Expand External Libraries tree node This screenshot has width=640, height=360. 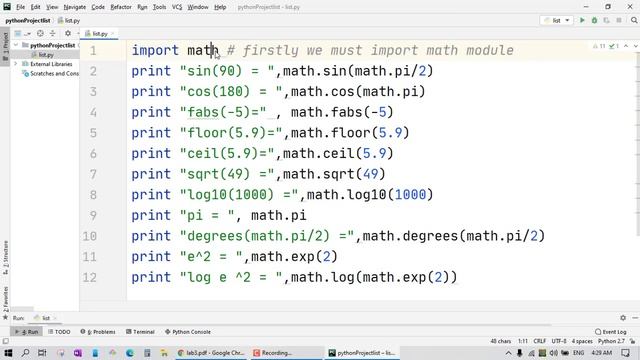pyautogui.click(x=16, y=64)
